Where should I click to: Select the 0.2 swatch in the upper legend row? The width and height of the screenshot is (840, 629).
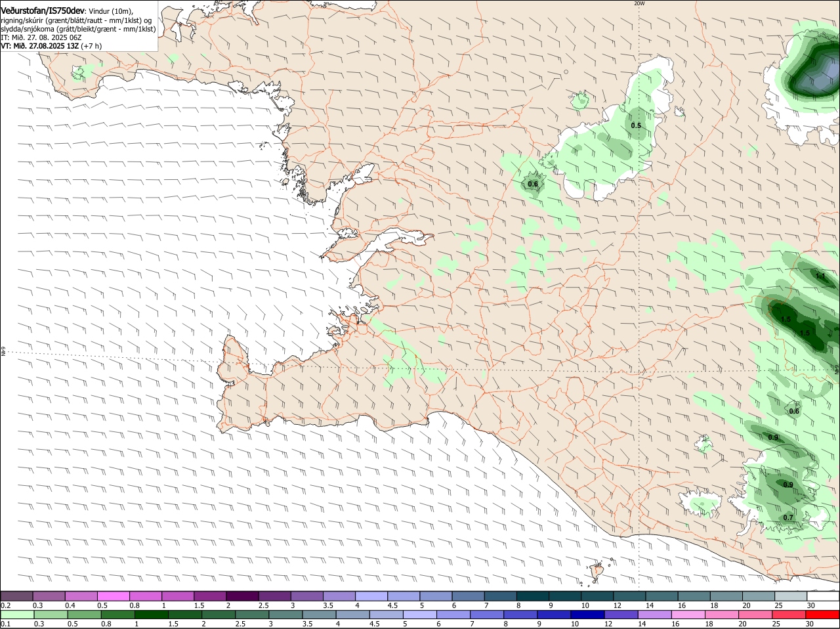point(16,596)
